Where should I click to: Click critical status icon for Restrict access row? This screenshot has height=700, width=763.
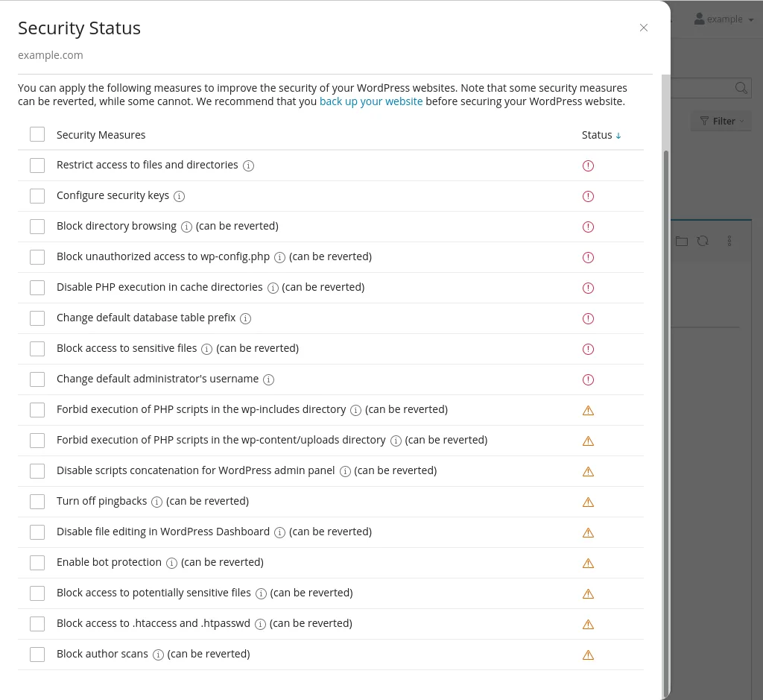(x=588, y=165)
